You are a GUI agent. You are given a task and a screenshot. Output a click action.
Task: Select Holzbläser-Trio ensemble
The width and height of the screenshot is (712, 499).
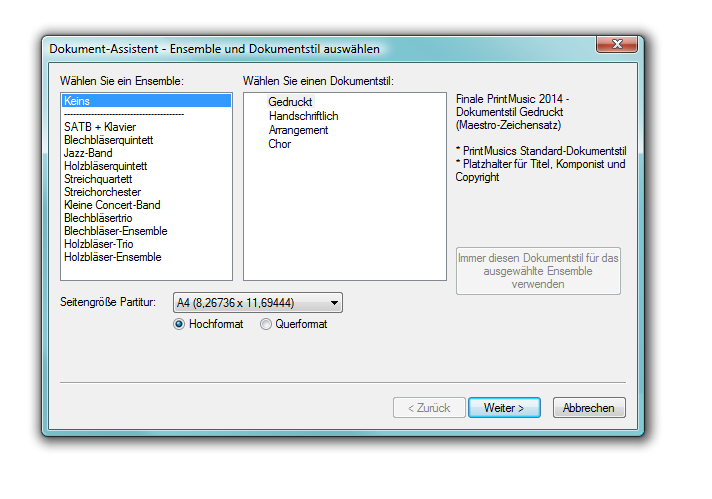pyautogui.click(x=98, y=244)
